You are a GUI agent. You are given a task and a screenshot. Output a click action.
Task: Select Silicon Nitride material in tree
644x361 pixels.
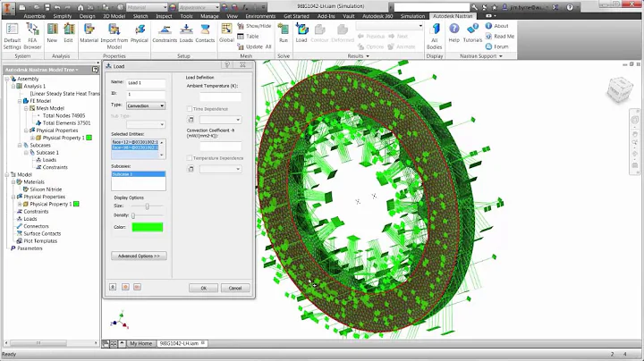point(46,189)
